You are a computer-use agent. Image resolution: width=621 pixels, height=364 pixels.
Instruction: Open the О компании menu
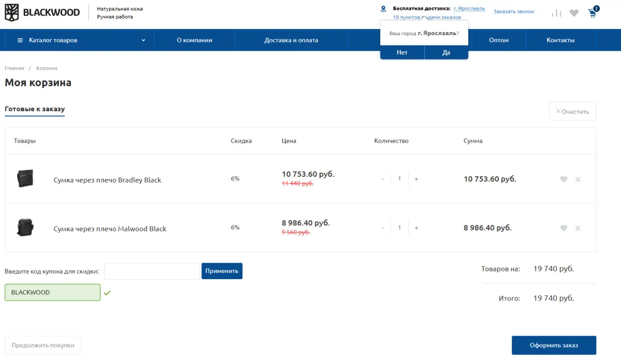pos(195,40)
